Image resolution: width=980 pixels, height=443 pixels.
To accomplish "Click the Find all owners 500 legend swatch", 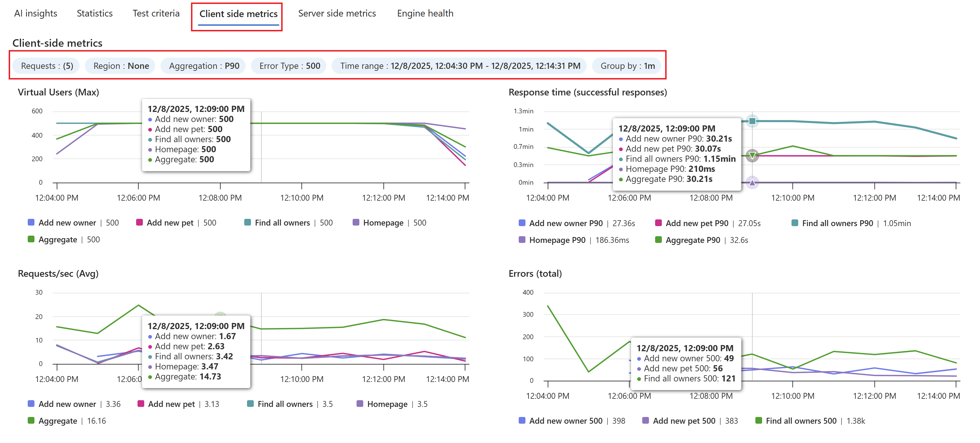I will click(758, 421).
